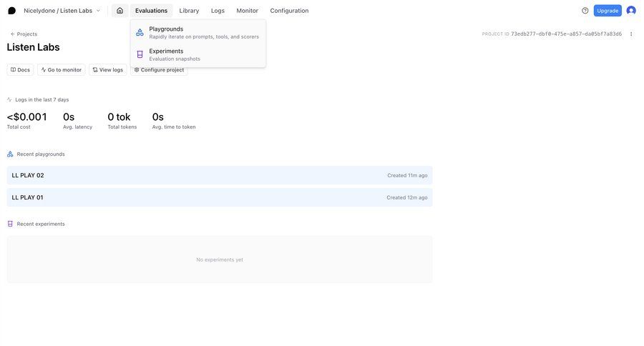Open the Configuration tab

289,11
